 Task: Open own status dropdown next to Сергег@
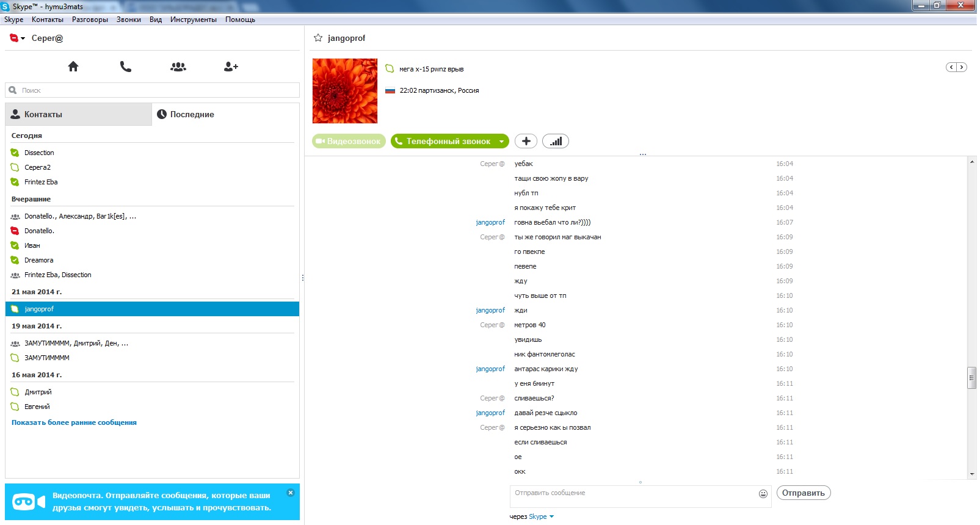[18, 38]
